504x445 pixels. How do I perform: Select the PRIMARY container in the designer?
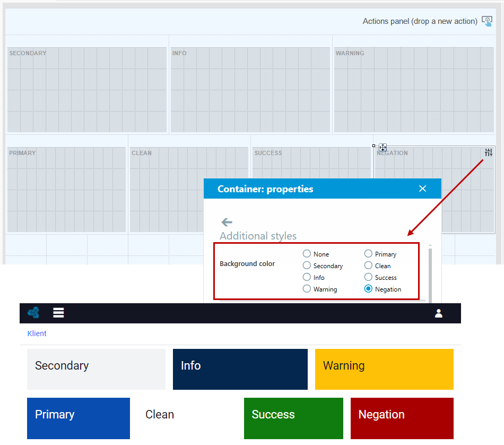pos(66,190)
